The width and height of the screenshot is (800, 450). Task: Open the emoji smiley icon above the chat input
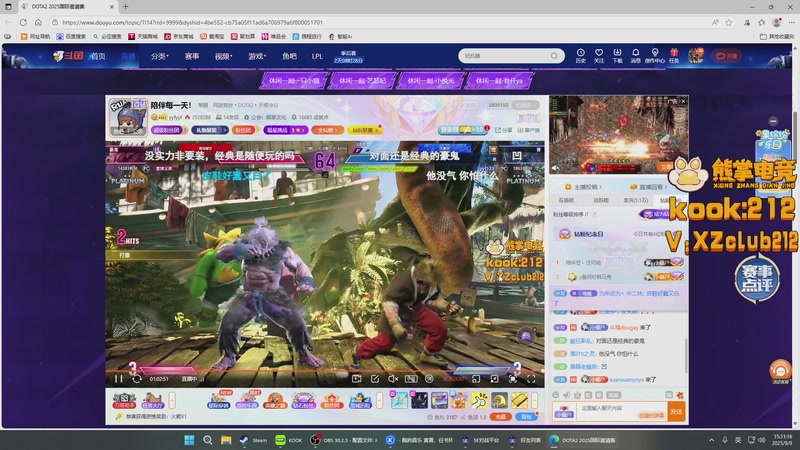pos(556,395)
